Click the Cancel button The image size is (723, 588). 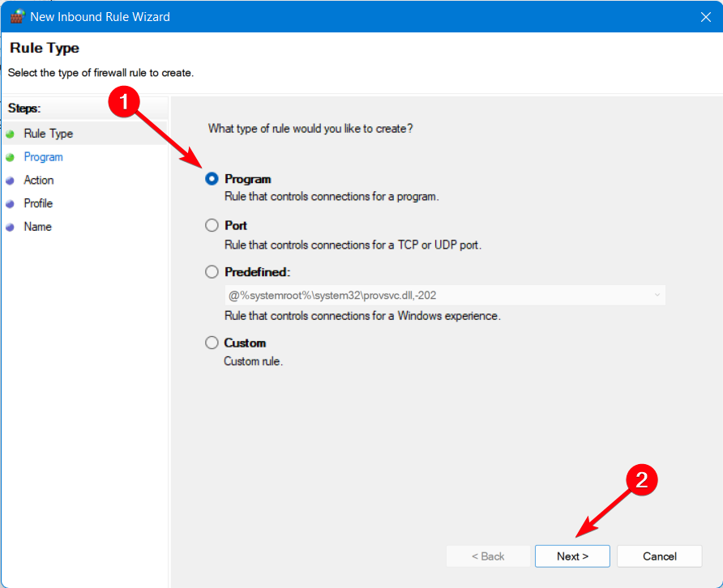point(659,556)
